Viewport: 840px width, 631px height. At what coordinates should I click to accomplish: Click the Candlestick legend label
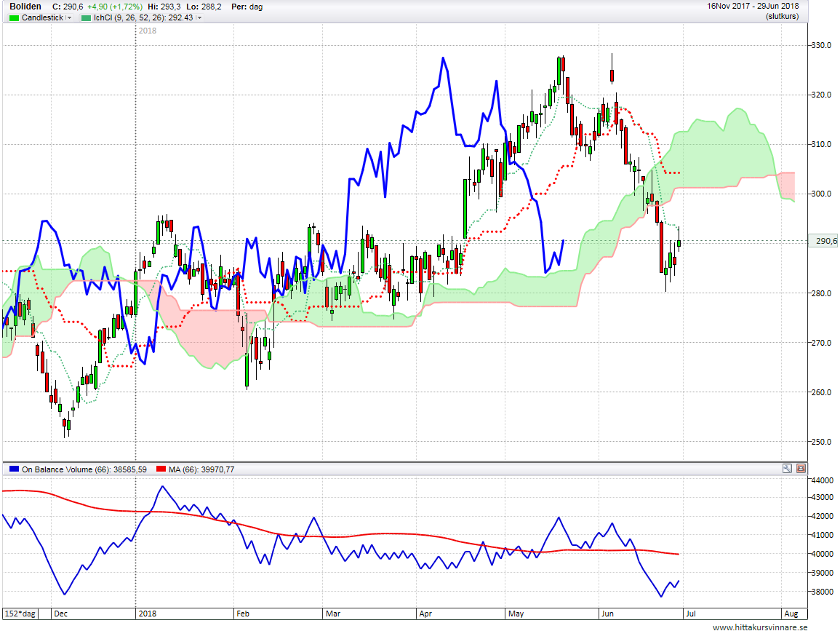(42, 17)
